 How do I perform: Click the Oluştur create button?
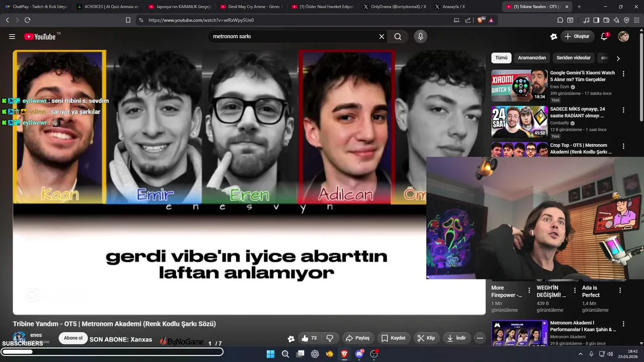(x=577, y=36)
